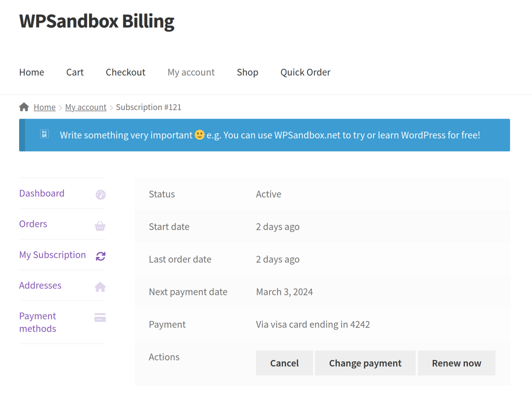This screenshot has height=394, width=532.
Task: Open the Home menu item
Action: coord(32,72)
